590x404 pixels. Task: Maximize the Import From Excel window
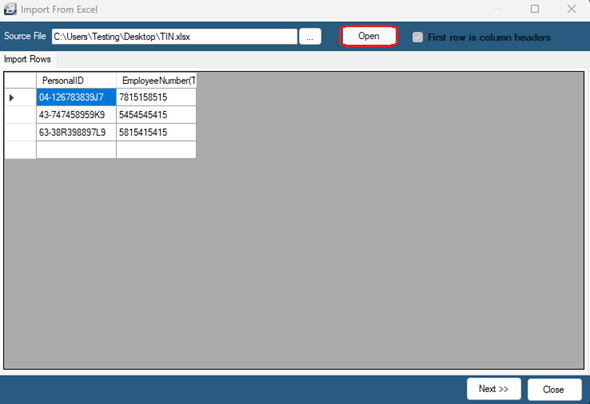(535, 9)
